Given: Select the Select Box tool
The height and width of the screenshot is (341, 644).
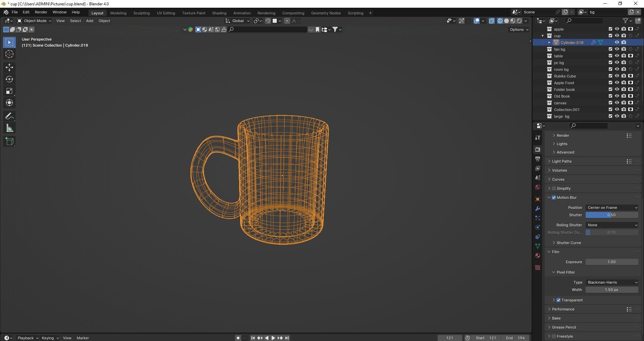Looking at the screenshot, I should [9, 42].
